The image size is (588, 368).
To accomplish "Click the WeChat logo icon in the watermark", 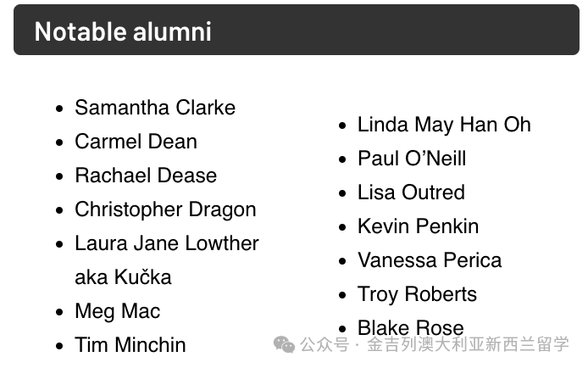I will pos(284,344).
